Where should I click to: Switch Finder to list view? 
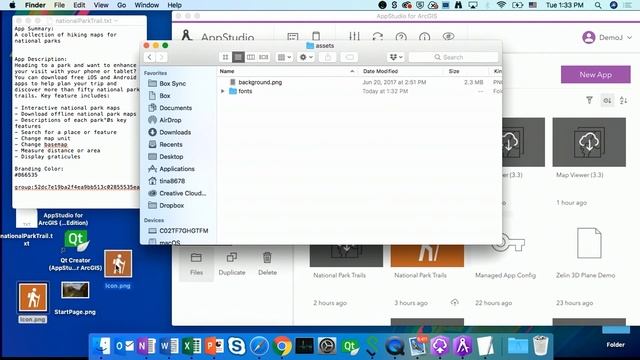point(238,57)
